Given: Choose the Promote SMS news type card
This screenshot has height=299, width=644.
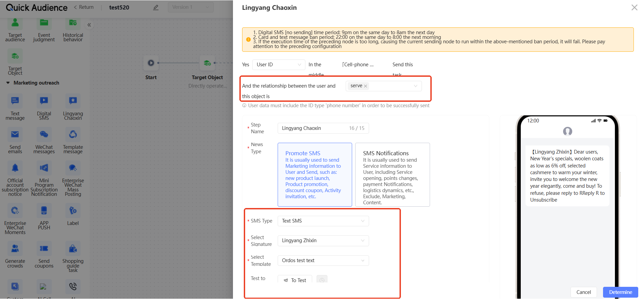Looking at the screenshot, I should [315, 175].
